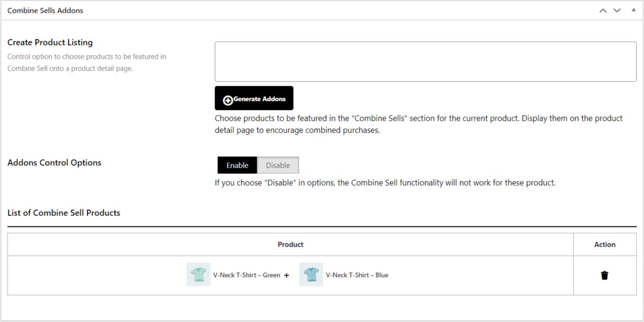Click the Product column header
The image size is (644, 322).
tap(290, 244)
